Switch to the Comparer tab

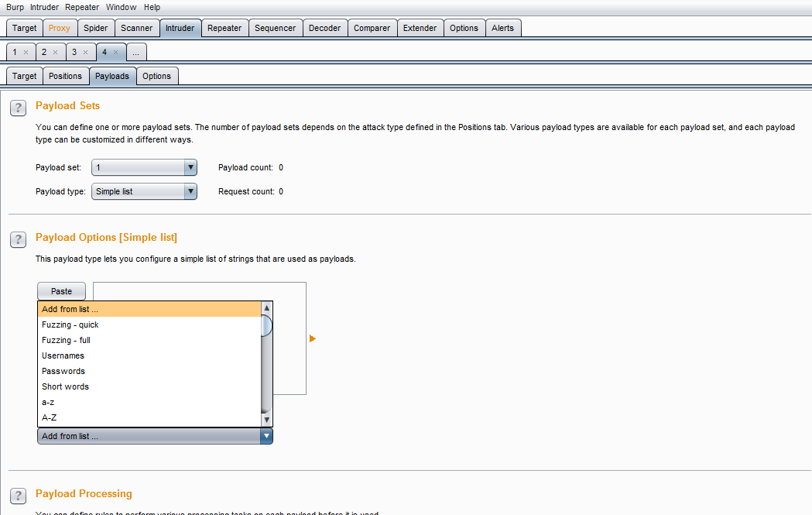tap(372, 28)
